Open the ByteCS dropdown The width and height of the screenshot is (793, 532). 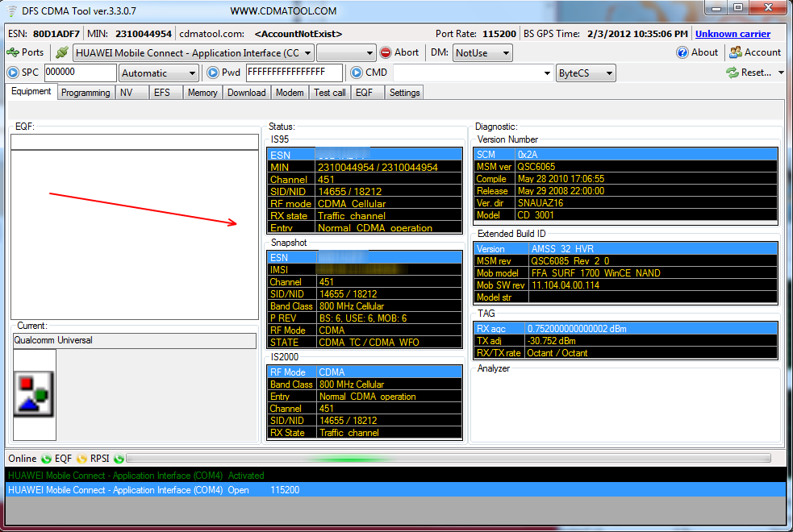coord(586,73)
